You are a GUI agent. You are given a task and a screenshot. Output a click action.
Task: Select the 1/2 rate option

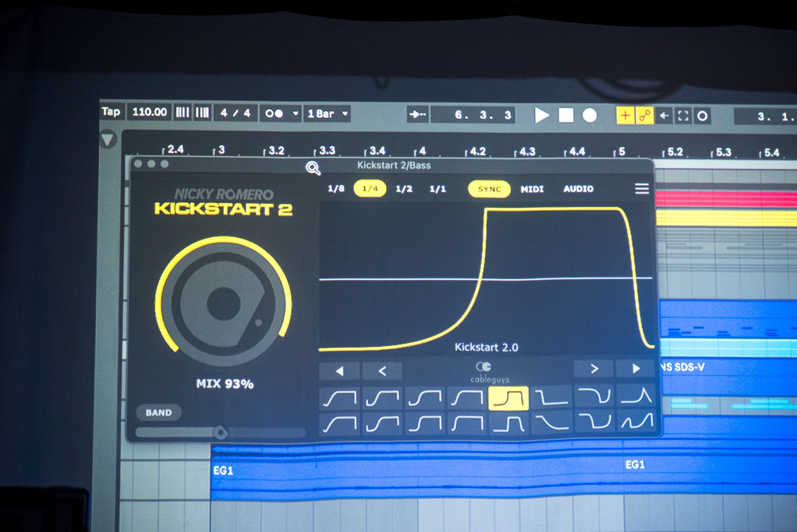click(x=404, y=189)
